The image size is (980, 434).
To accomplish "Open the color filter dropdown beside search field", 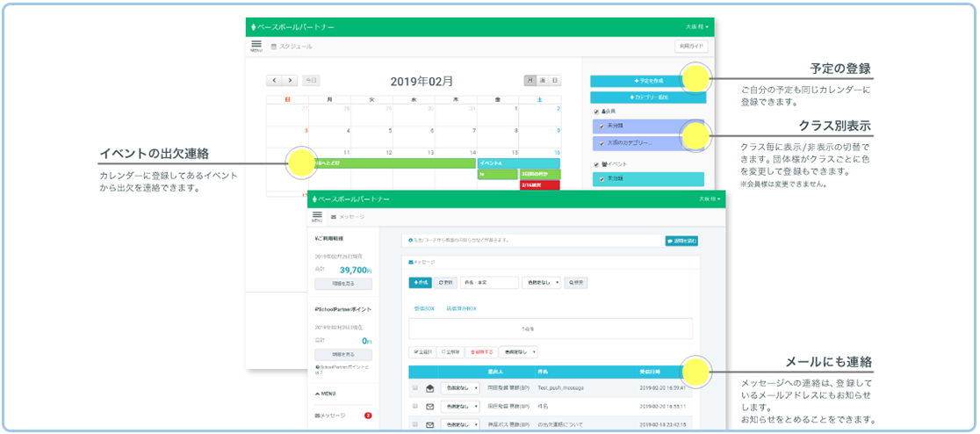I will tap(541, 283).
